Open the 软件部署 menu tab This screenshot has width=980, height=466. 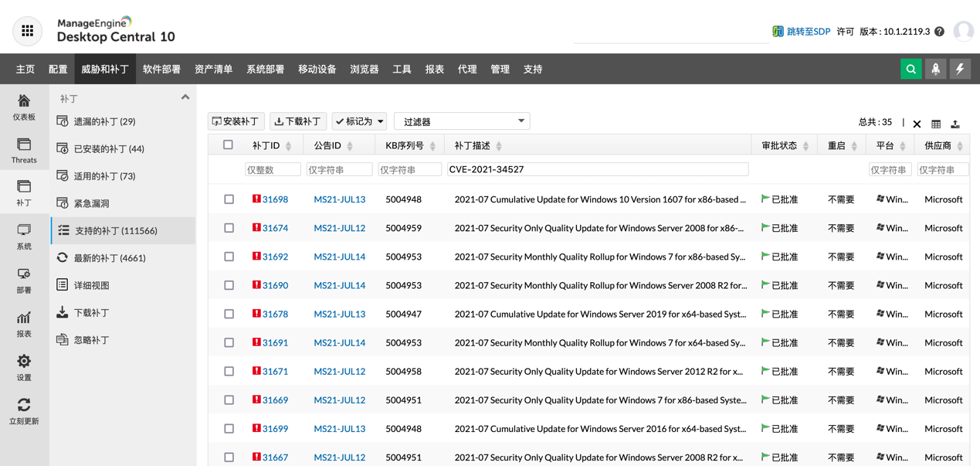[x=161, y=69]
